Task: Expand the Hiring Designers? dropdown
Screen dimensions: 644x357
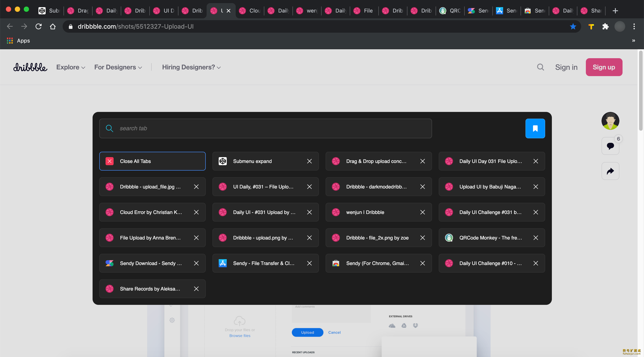Action: click(x=191, y=67)
